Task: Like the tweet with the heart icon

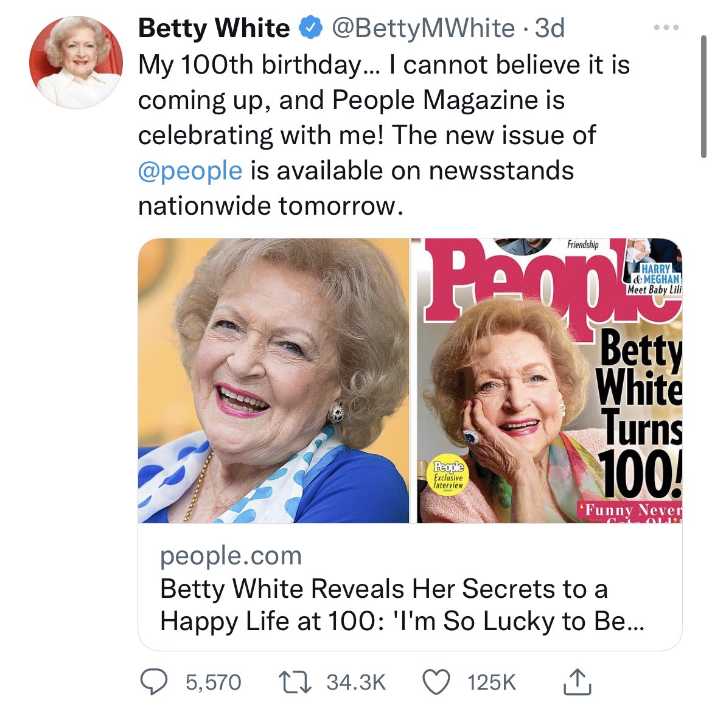Action: pyautogui.click(x=436, y=682)
